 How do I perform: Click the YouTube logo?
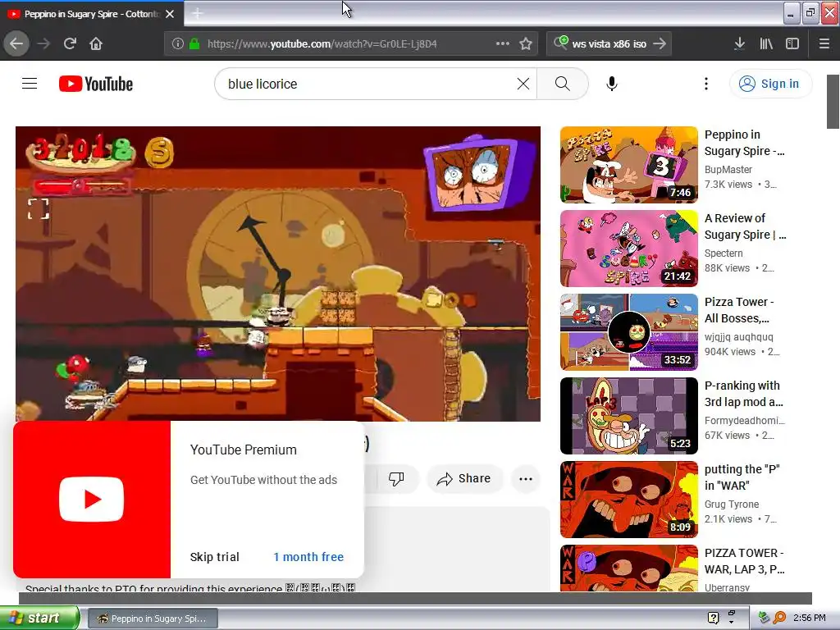(96, 84)
